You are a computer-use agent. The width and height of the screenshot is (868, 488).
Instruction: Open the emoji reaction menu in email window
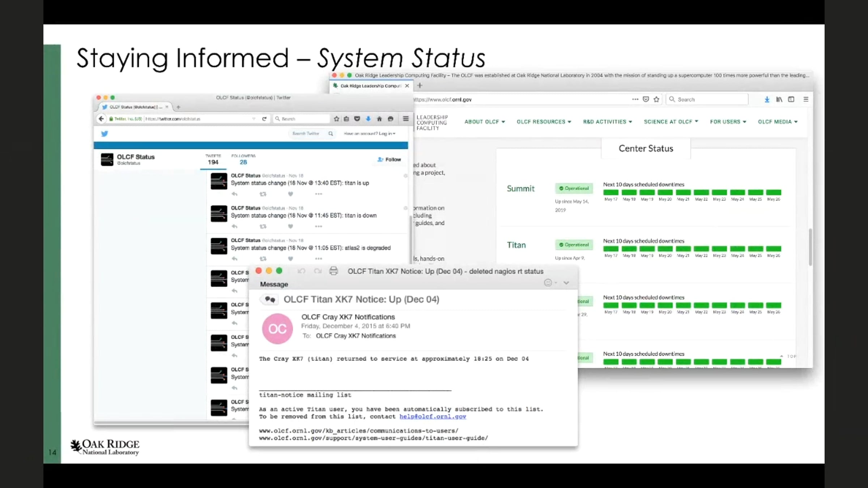[550, 283]
